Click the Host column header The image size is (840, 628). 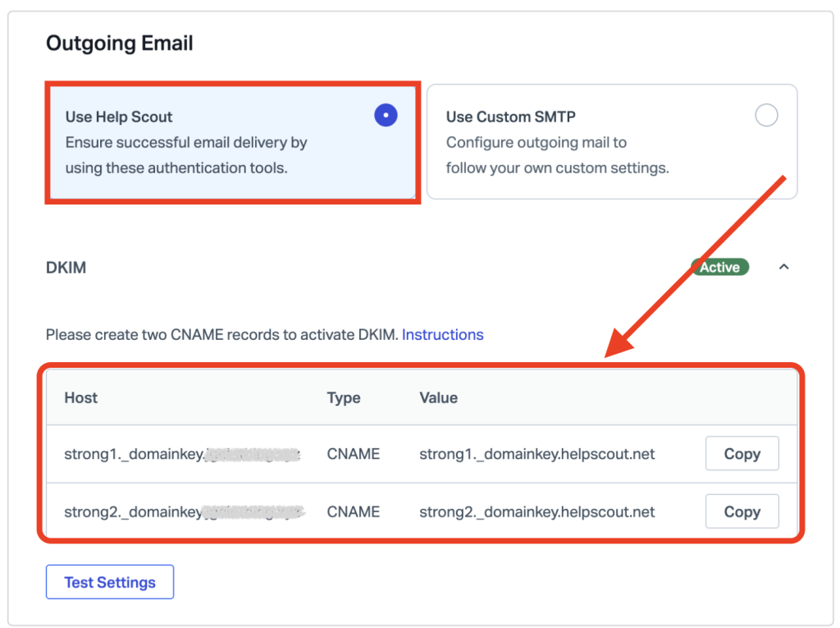coord(80,397)
